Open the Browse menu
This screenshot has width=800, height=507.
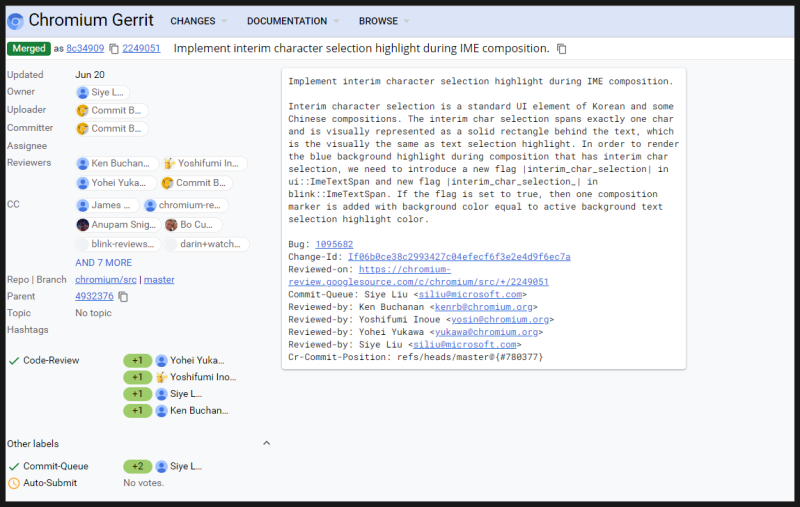pos(384,21)
